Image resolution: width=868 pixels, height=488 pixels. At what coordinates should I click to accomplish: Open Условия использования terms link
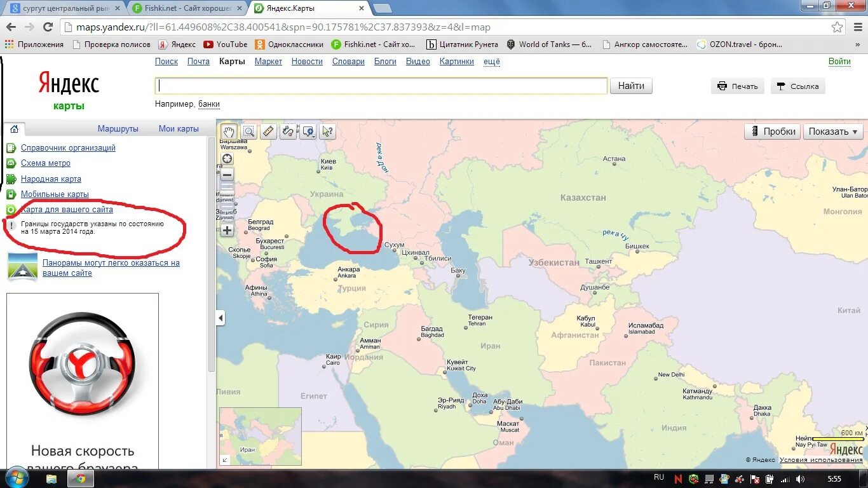(821, 460)
